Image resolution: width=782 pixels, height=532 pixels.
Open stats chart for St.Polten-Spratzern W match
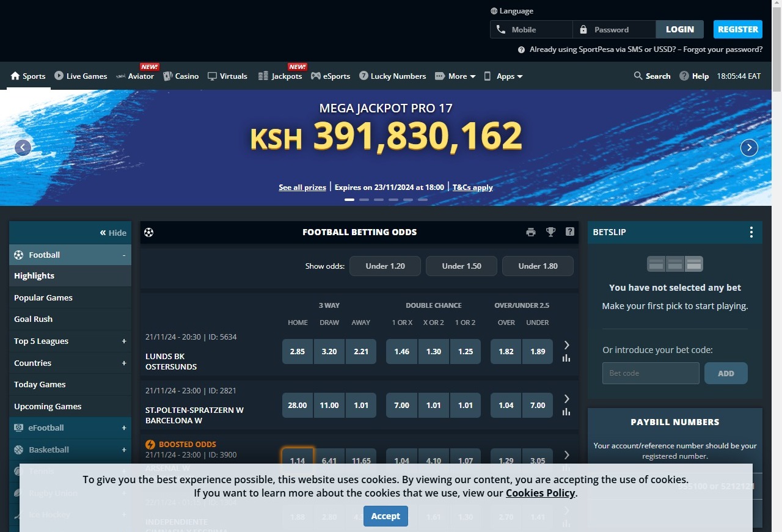point(566,412)
